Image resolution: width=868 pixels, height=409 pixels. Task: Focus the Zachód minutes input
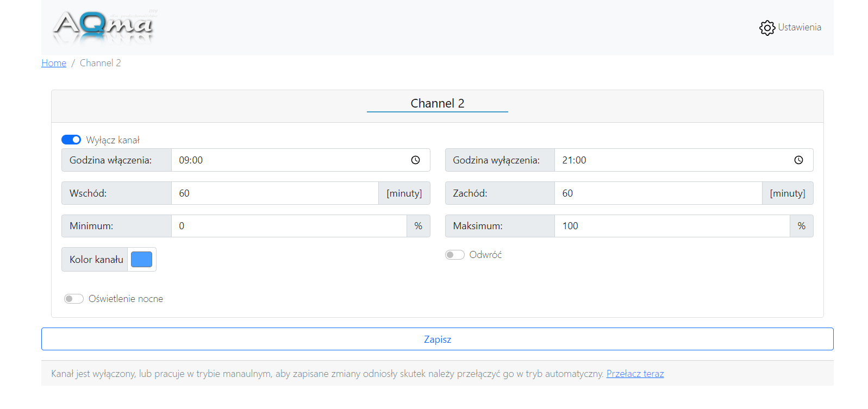pyautogui.click(x=658, y=193)
